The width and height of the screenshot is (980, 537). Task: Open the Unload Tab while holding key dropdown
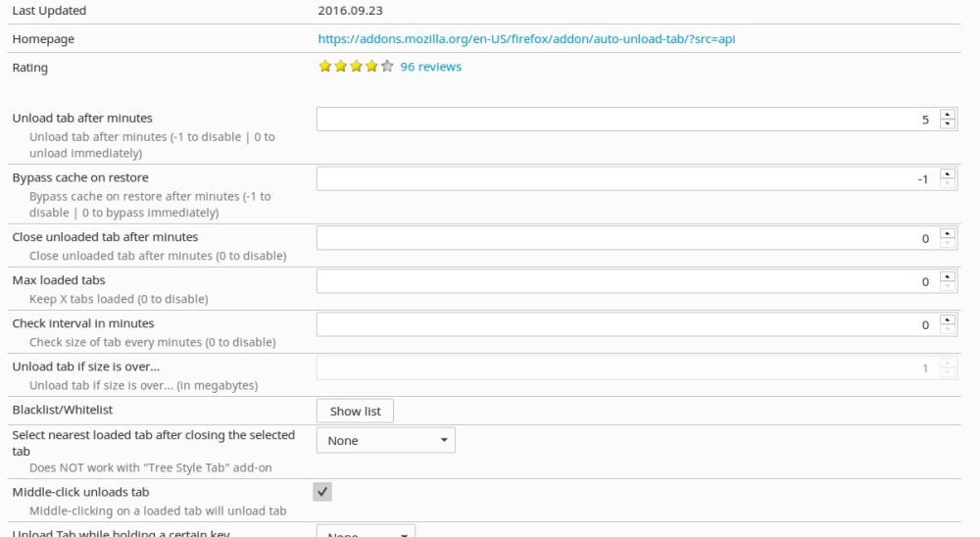(x=366, y=531)
